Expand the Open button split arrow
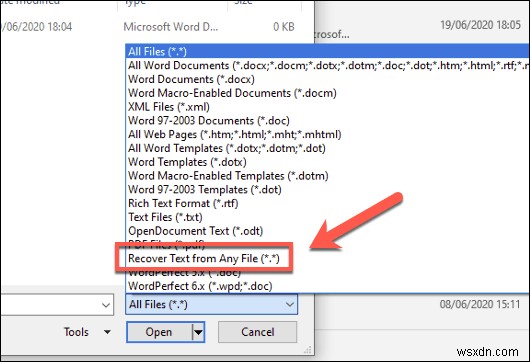Image resolution: width=530 pixels, height=362 pixels. pos(198,332)
